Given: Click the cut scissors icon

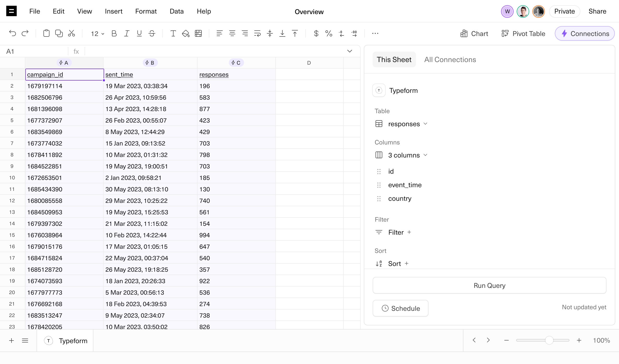Looking at the screenshot, I should click(72, 33).
